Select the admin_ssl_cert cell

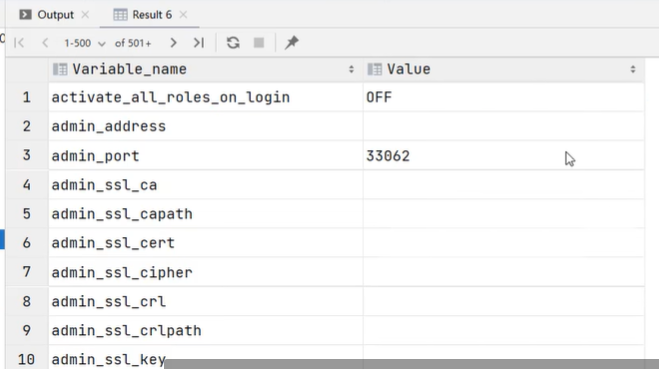pyautogui.click(x=206, y=243)
